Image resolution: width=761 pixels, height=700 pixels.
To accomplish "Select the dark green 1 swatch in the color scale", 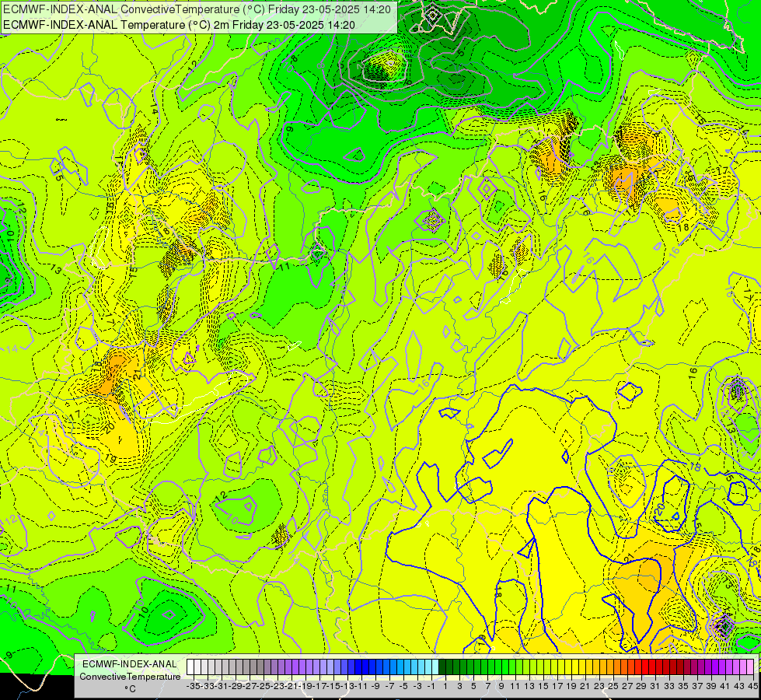I will pyautogui.click(x=442, y=667).
